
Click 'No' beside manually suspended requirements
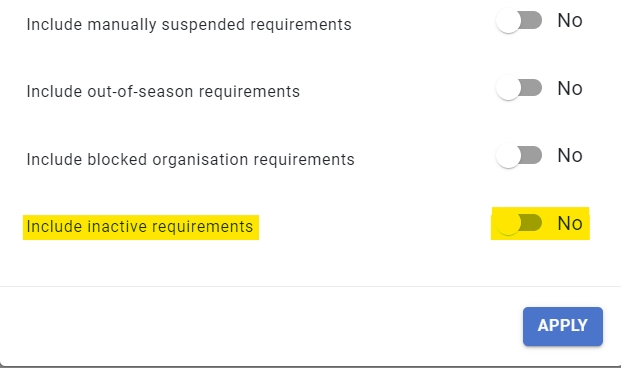pos(570,21)
